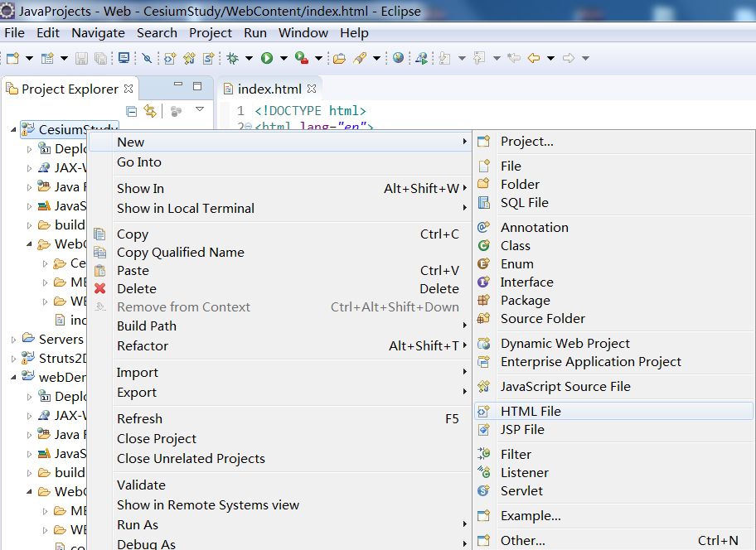Image resolution: width=756 pixels, height=550 pixels.
Task: Click the Save toolbar icon
Action: 81,58
